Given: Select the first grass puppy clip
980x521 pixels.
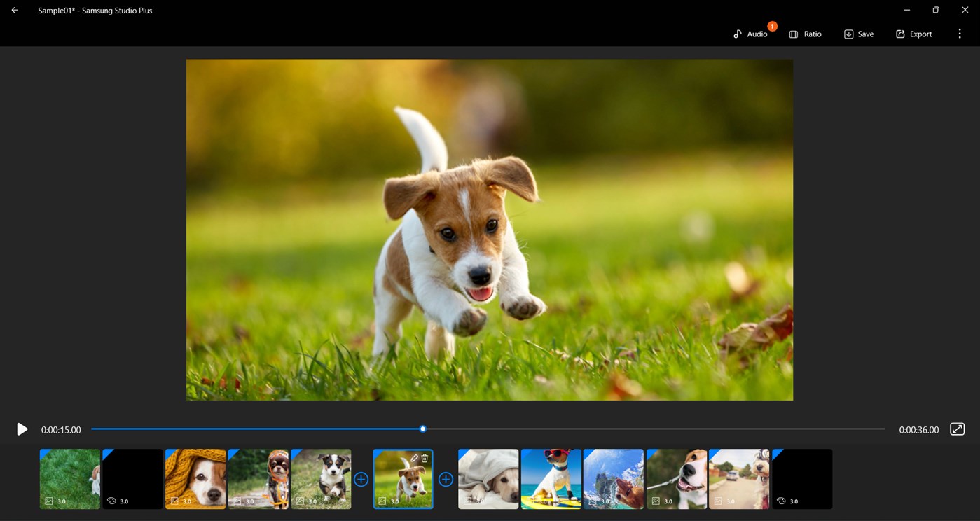Looking at the screenshot, I should (69, 479).
